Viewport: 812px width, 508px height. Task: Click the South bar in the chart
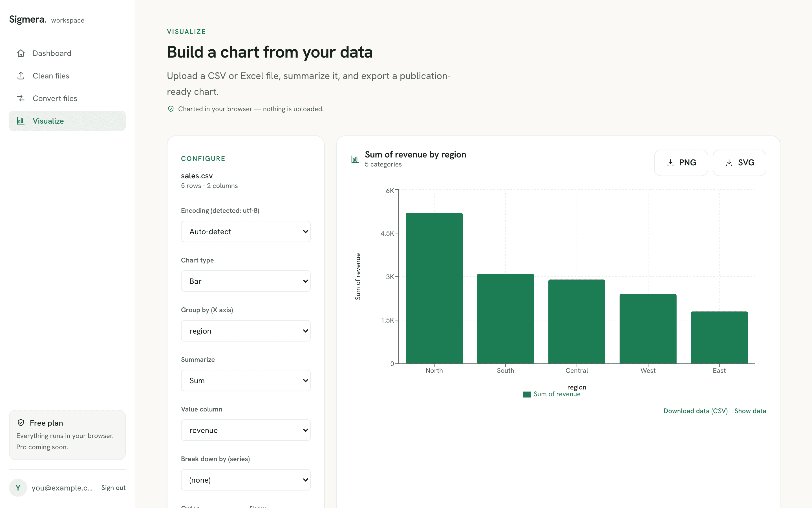[x=505, y=319]
